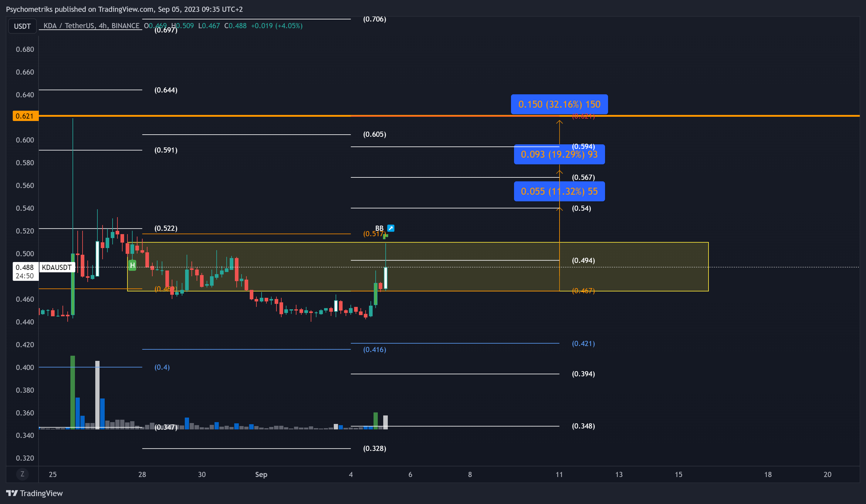This screenshot has height=504, width=866.
Task: Click the (0.644) level label
Action: point(166,90)
